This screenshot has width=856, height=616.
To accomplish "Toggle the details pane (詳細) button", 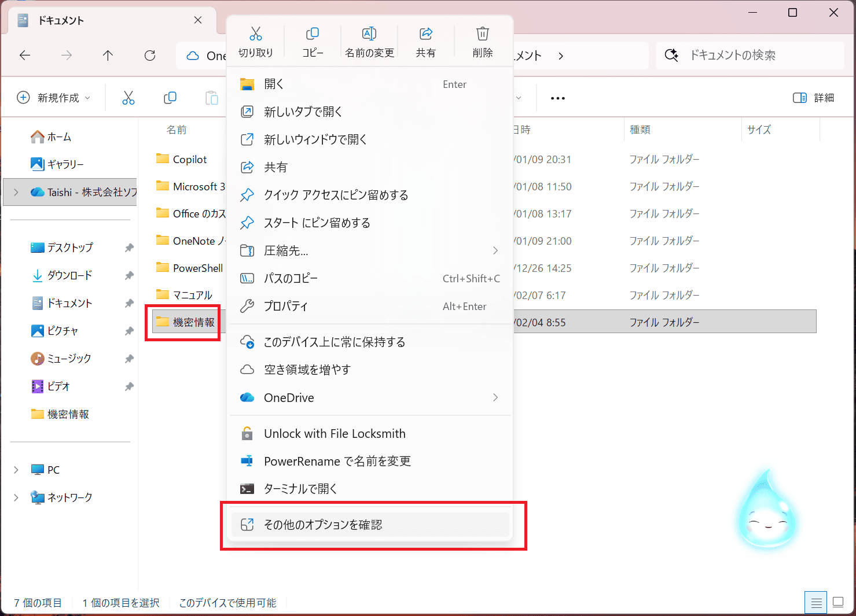I will pyautogui.click(x=813, y=98).
